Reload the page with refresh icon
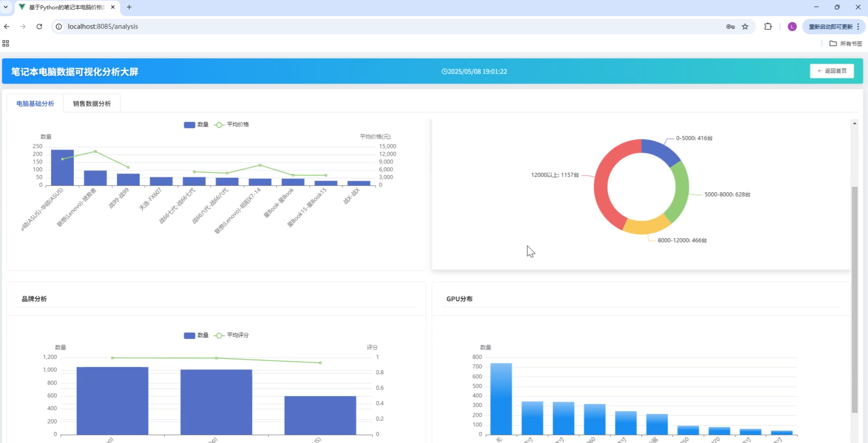868x443 pixels. coord(39,27)
